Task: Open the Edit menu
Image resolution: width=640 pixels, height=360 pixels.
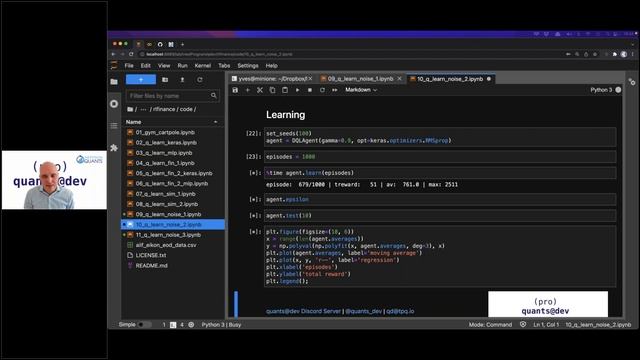Action: 146,66
